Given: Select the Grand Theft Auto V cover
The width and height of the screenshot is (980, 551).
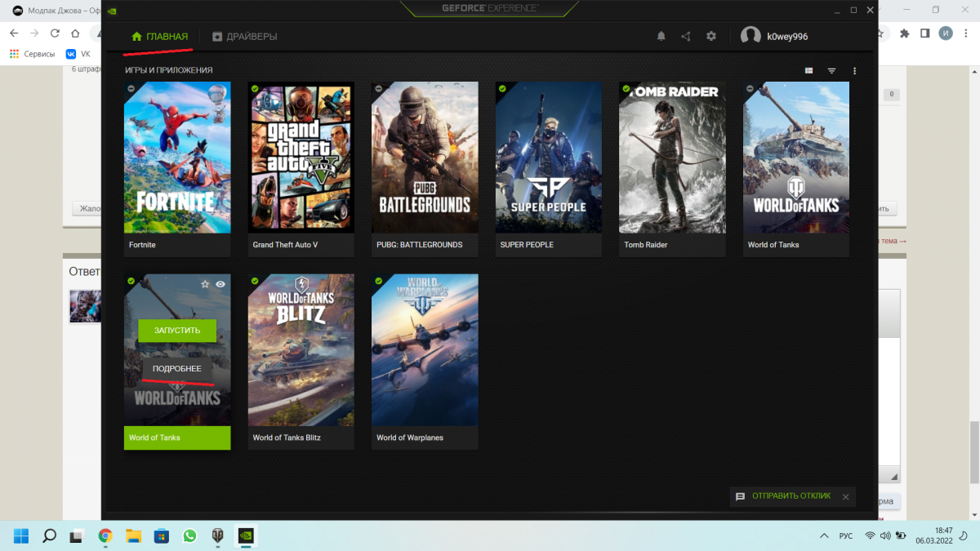Looking at the screenshot, I should pyautogui.click(x=301, y=158).
